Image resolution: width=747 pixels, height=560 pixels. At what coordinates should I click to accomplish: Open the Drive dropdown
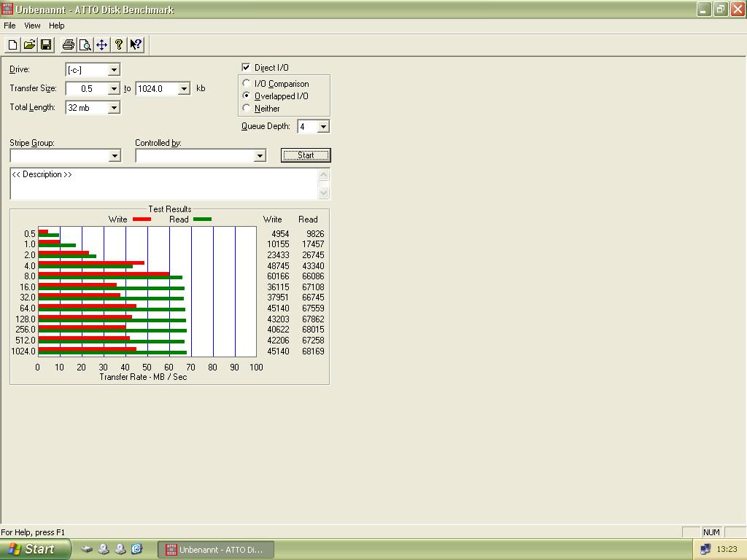click(114, 70)
